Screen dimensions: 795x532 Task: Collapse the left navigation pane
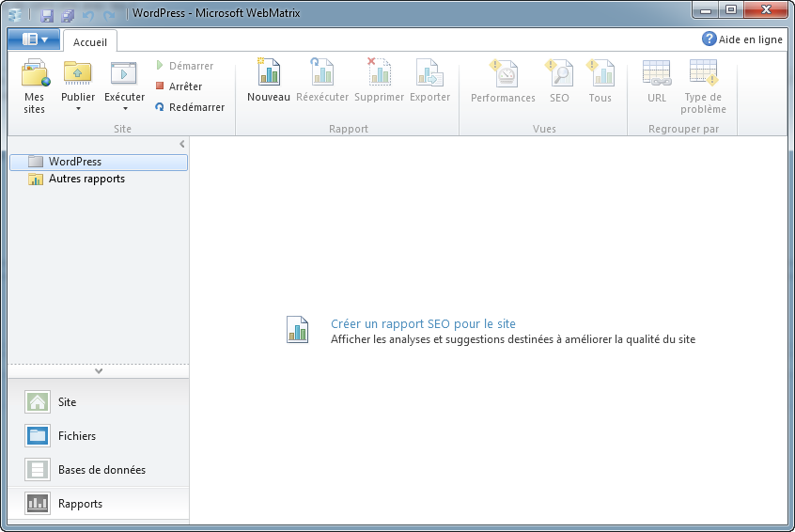[x=182, y=144]
